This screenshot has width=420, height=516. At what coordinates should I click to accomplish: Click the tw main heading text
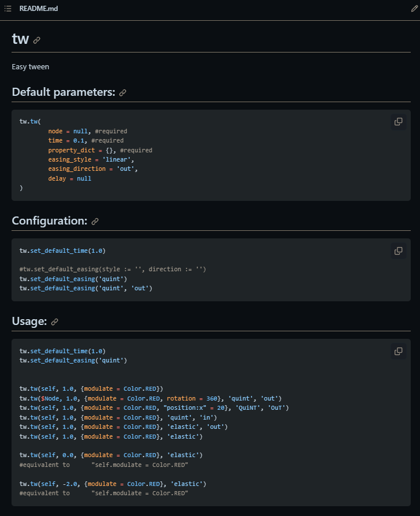point(20,39)
